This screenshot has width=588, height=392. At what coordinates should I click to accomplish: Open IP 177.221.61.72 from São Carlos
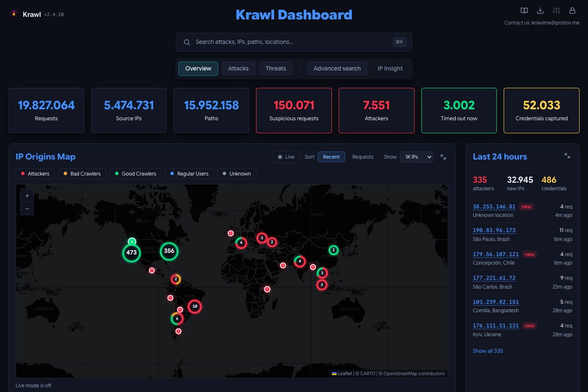(x=494, y=278)
